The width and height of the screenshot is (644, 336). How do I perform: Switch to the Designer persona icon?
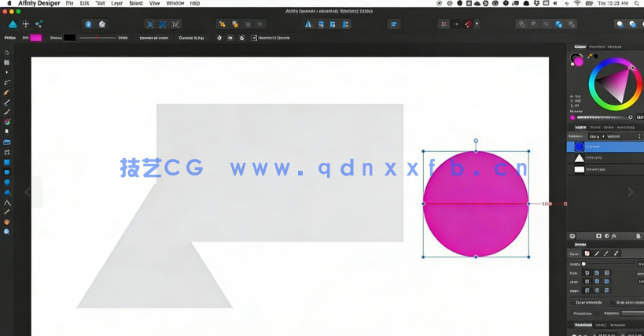(13, 24)
